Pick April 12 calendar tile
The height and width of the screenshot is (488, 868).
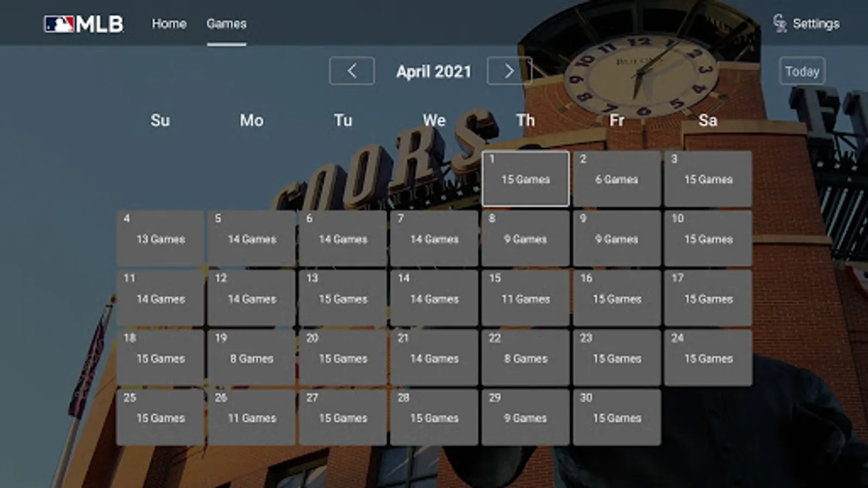[252, 298]
